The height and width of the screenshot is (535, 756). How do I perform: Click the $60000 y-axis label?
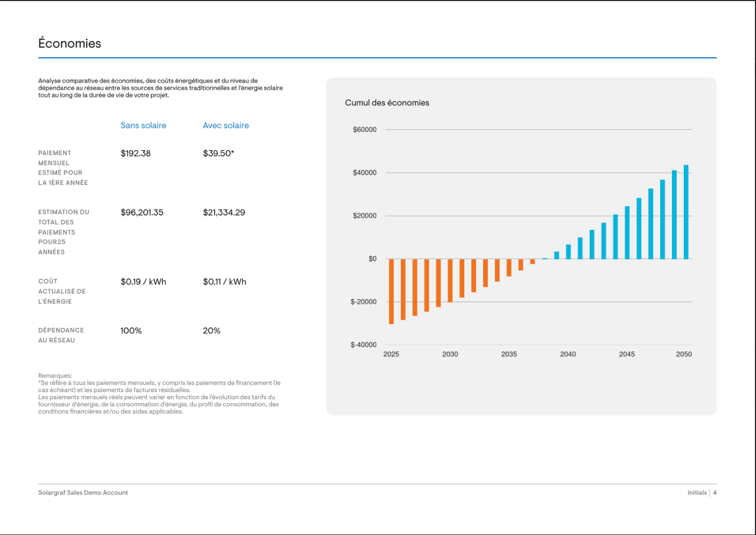[x=365, y=129]
